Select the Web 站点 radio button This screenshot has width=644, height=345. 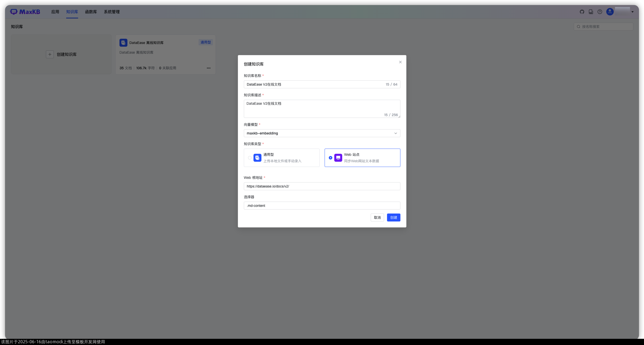pyautogui.click(x=331, y=157)
